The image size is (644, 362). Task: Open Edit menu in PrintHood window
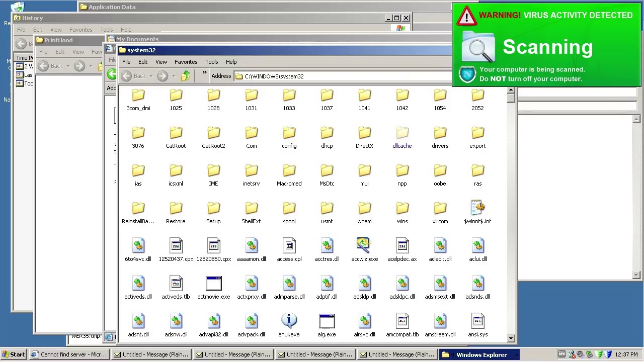(60, 52)
